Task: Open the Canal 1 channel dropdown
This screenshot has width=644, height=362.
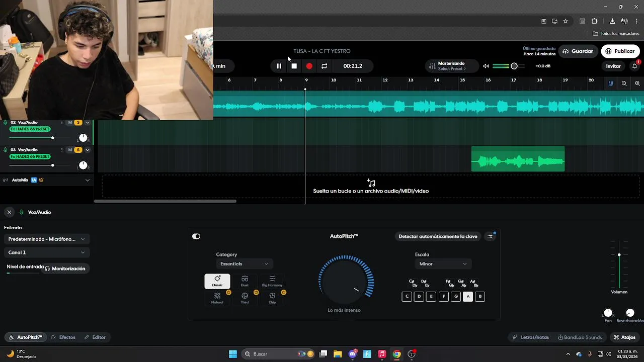Action: pyautogui.click(x=46, y=252)
